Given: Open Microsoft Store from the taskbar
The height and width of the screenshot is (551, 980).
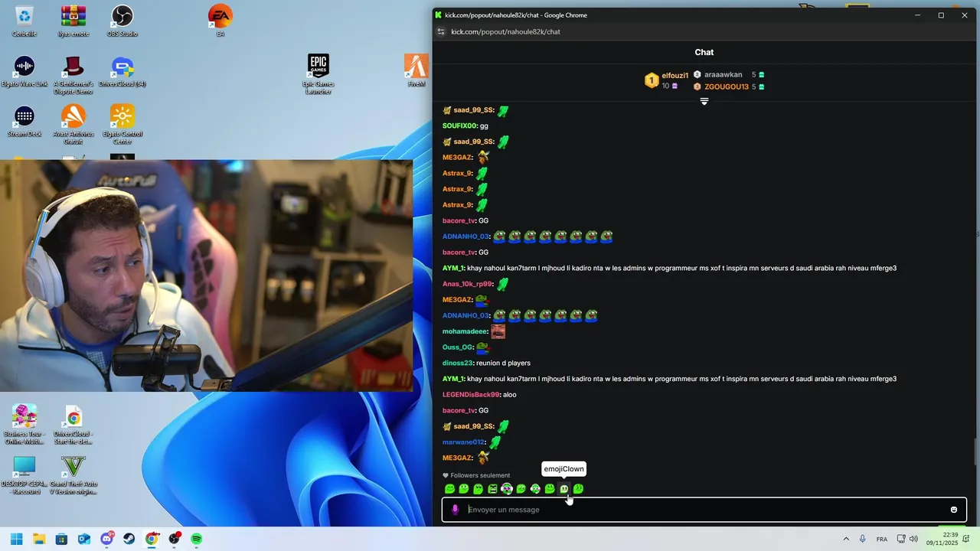Looking at the screenshot, I should (62, 539).
